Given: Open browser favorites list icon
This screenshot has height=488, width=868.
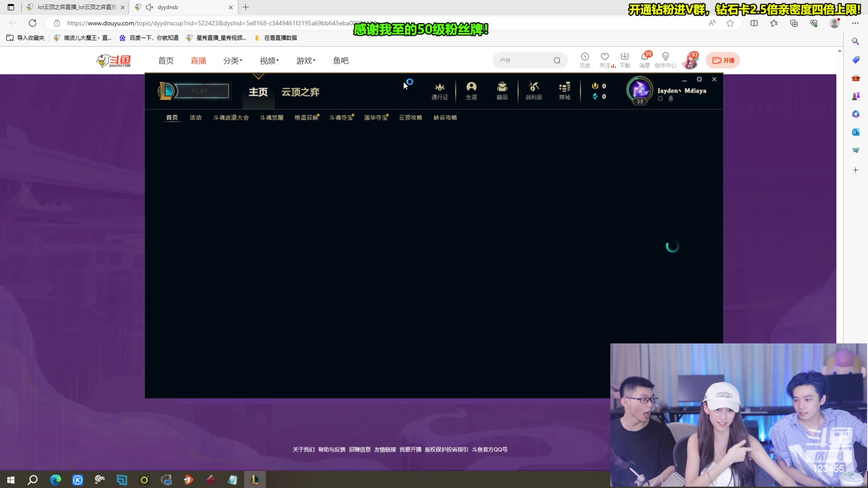Looking at the screenshot, I should 774,23.
